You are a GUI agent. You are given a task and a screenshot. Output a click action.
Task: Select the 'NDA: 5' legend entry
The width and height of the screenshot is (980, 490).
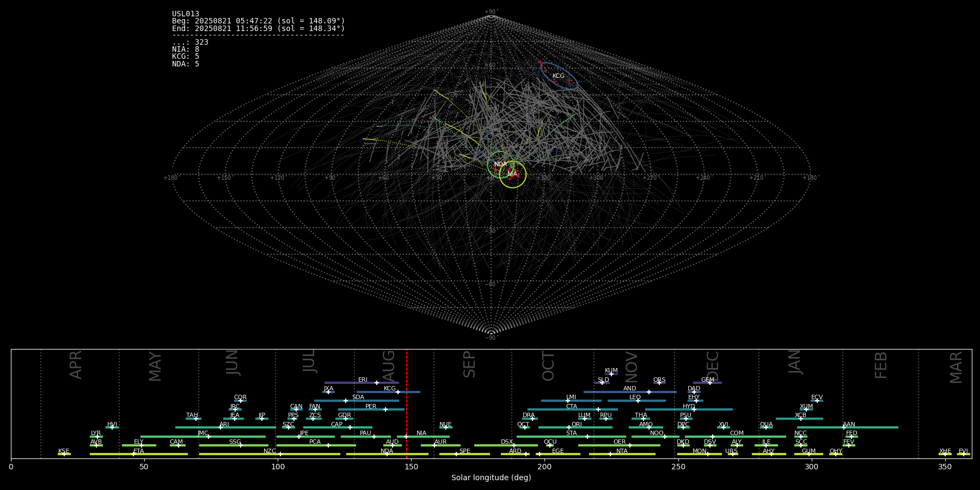pos(186,64)
